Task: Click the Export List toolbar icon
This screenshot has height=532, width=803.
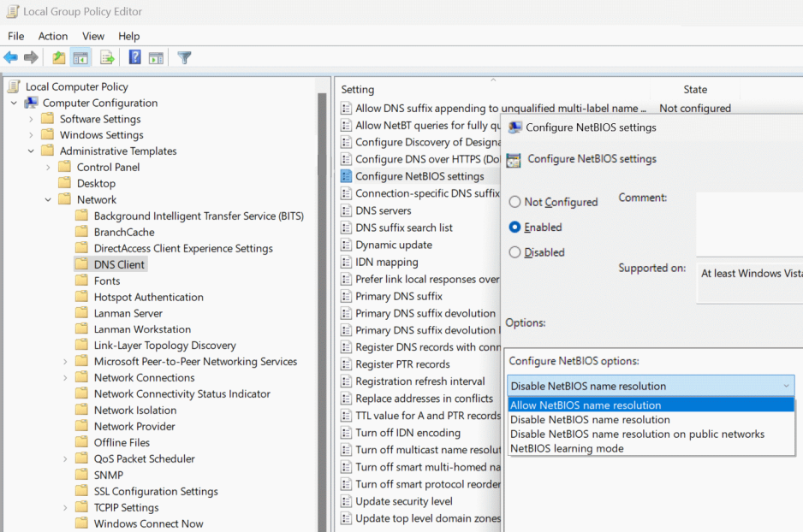Action: click(107, 58)
